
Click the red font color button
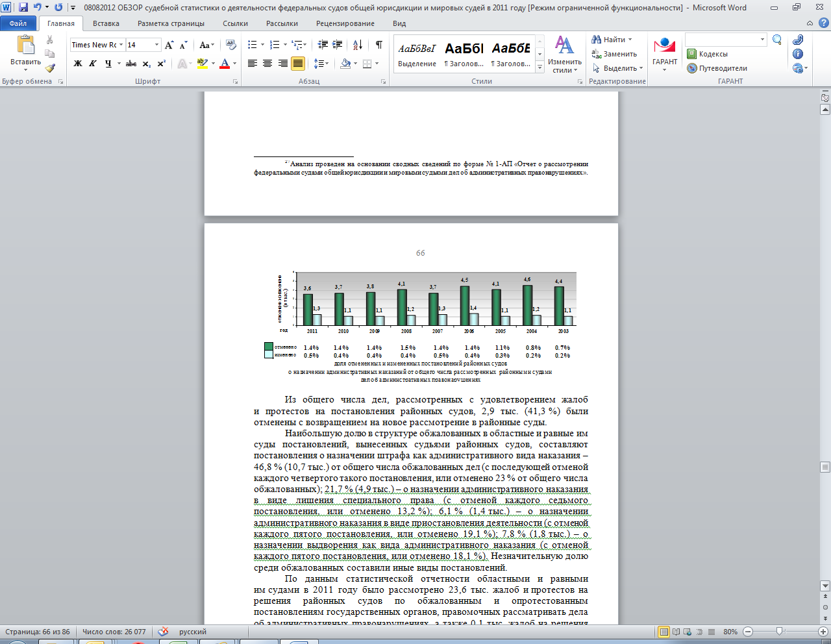pos(225,64)
